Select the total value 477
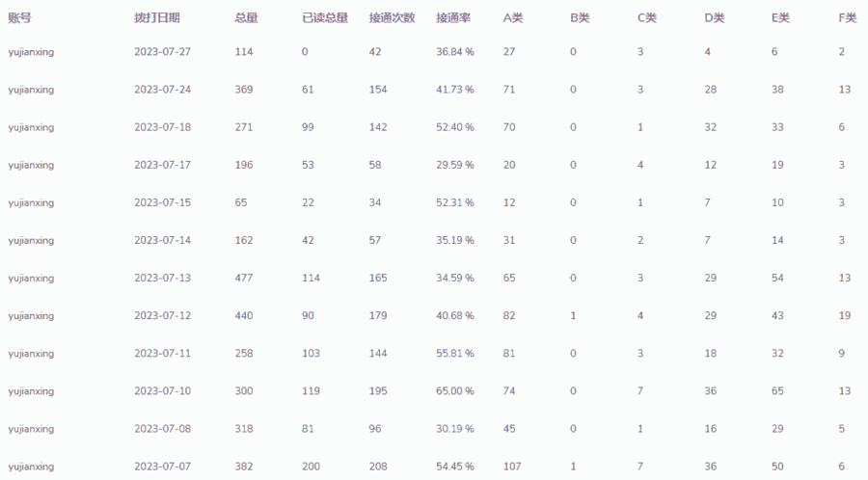 244,279
